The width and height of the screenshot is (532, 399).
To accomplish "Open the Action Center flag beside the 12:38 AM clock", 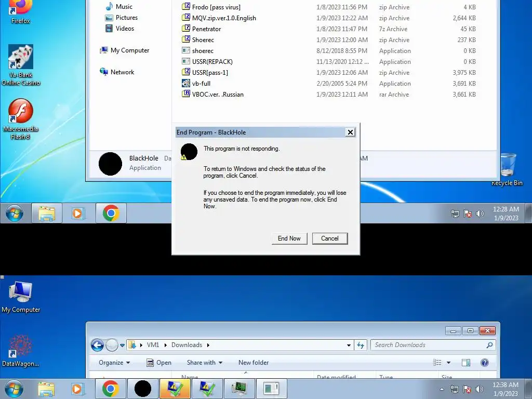I will click(467, 389).
